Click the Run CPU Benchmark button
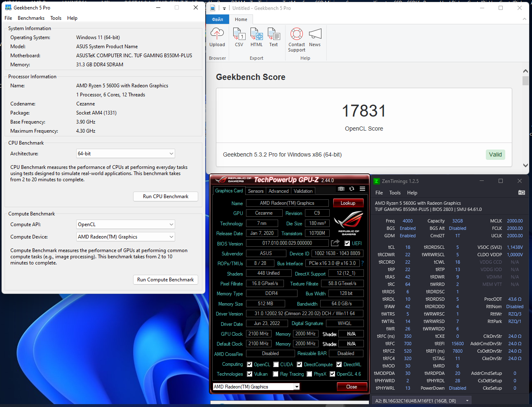The image size is (532, 407). [x=166, y=196]
